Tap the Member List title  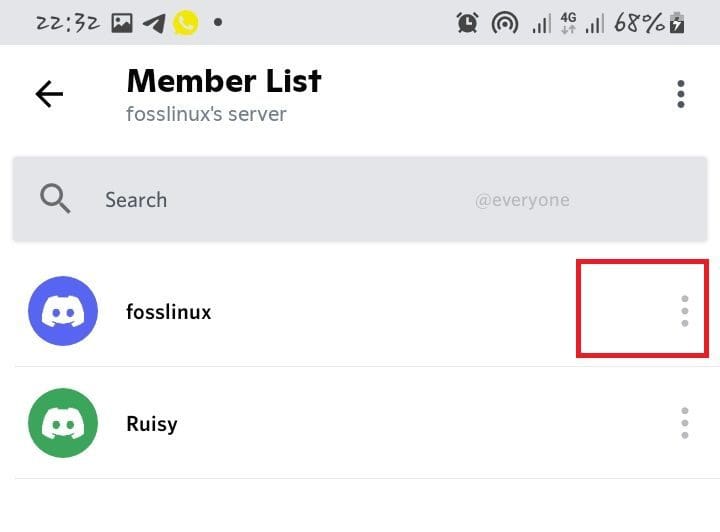pos(224,81)
